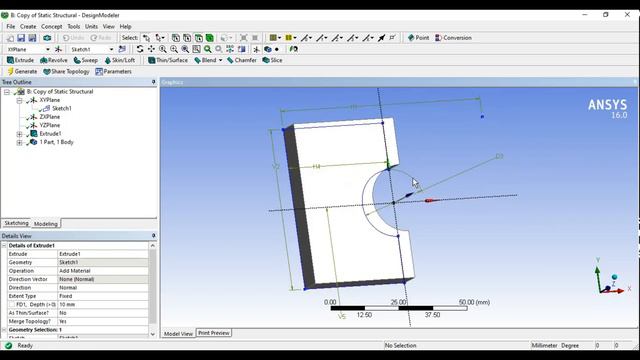Select the Rotate view tool
This screenshot has width=640, height=360.
pyautogui.click(x=140, y=49)
